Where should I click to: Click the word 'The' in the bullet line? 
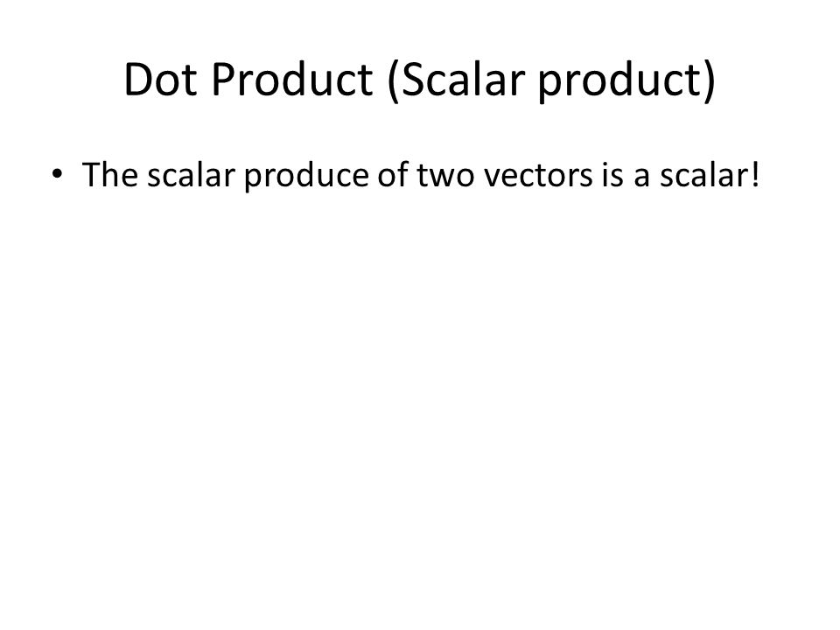[x=110, y=175]
